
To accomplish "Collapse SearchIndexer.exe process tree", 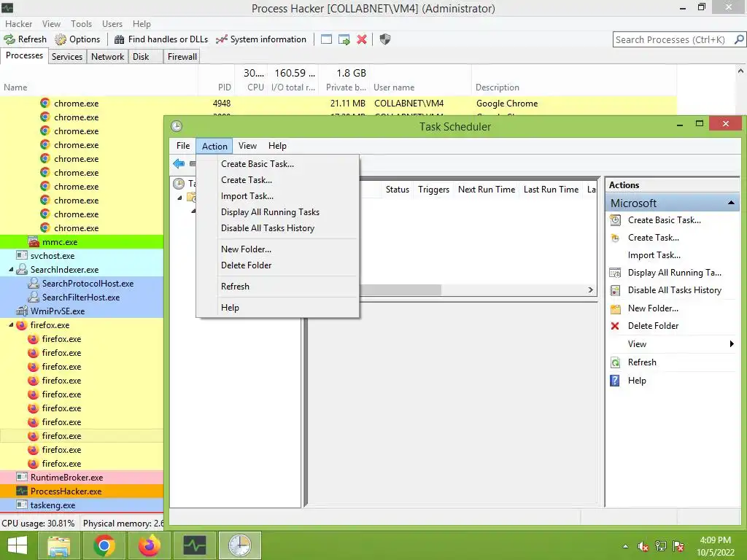I will click(10, 270).
